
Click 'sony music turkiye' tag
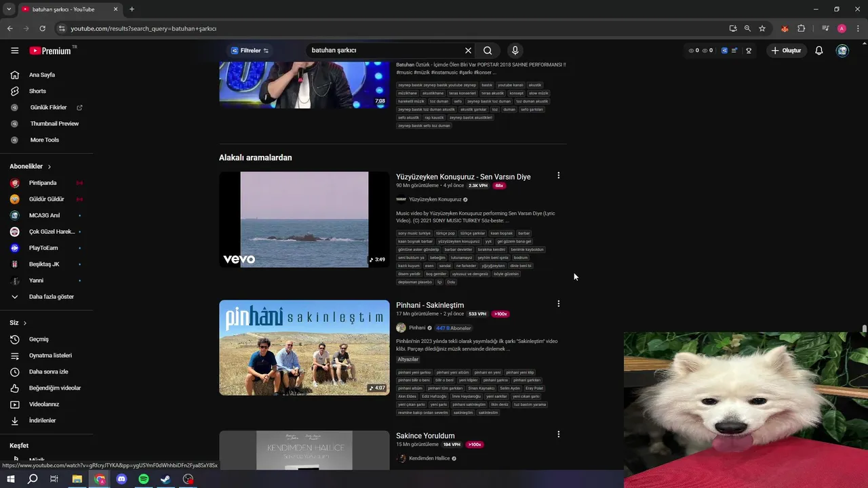pos(414,233)
